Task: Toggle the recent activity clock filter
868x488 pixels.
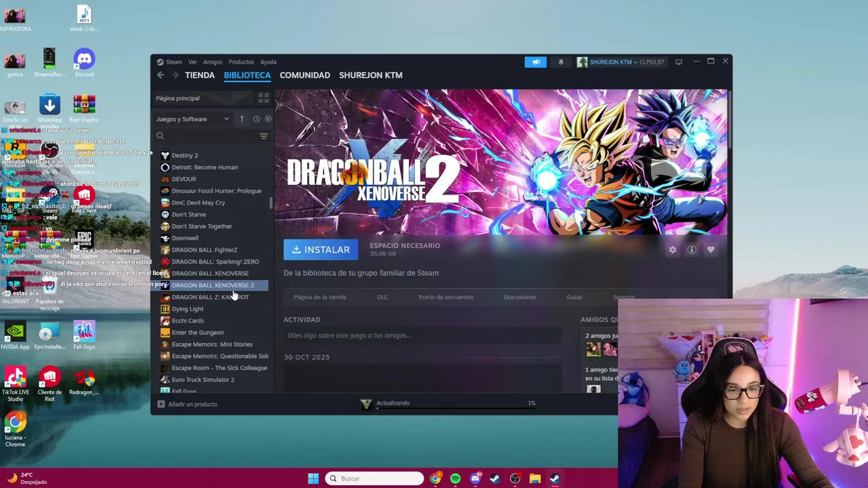Action: coord(256,119)
